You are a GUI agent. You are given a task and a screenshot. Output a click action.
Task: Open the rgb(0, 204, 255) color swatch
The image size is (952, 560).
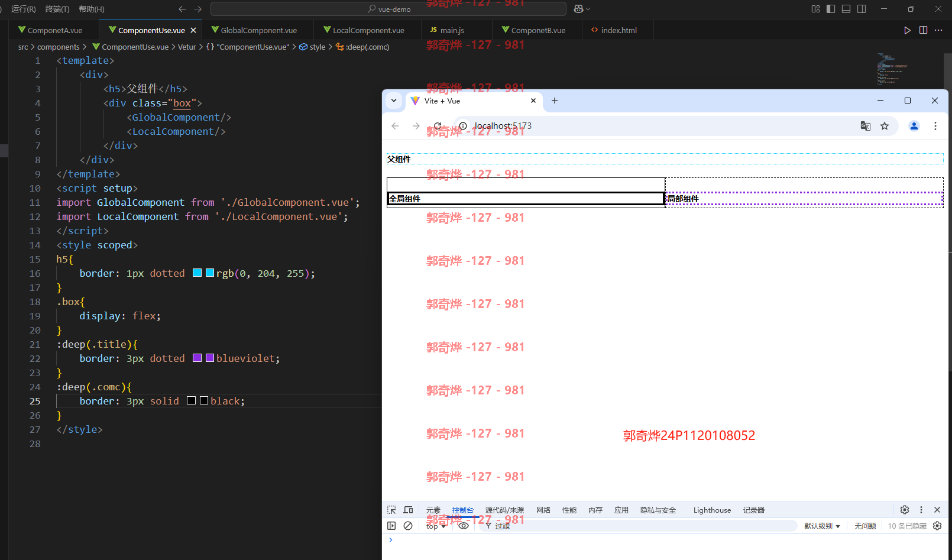[210, 273]
